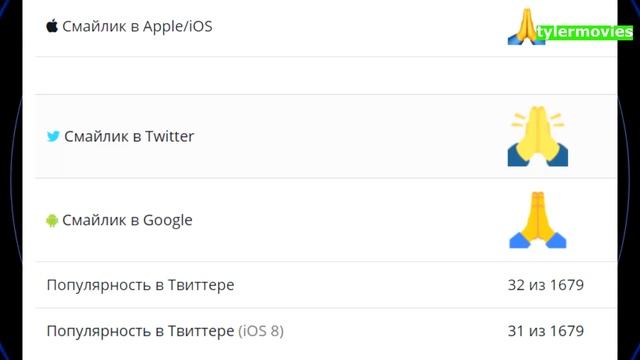Click the gray '(iOS 8)' annotation
Viewport: 640px width, 360px height.
point(261,331)
